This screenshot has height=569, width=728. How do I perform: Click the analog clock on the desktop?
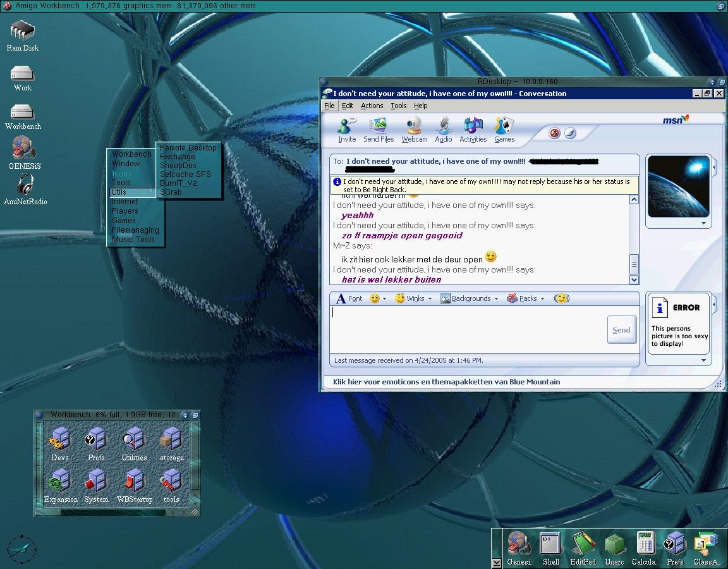click(21, 549)
